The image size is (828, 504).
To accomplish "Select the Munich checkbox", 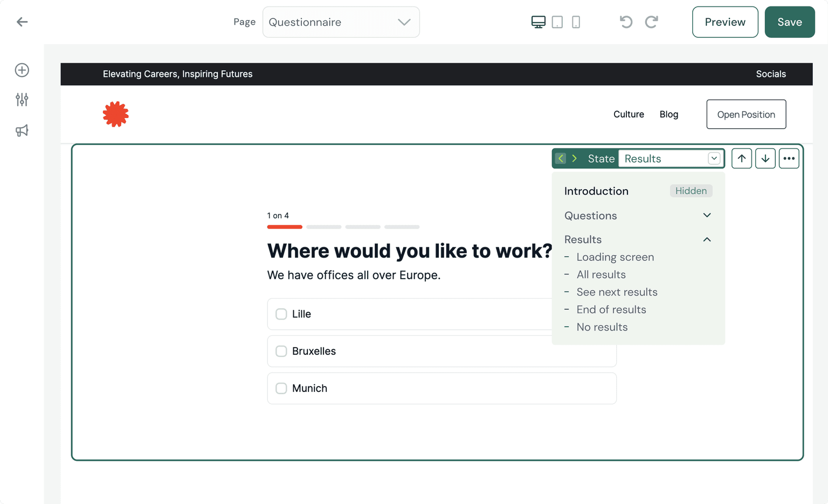I will coord(281,389).
